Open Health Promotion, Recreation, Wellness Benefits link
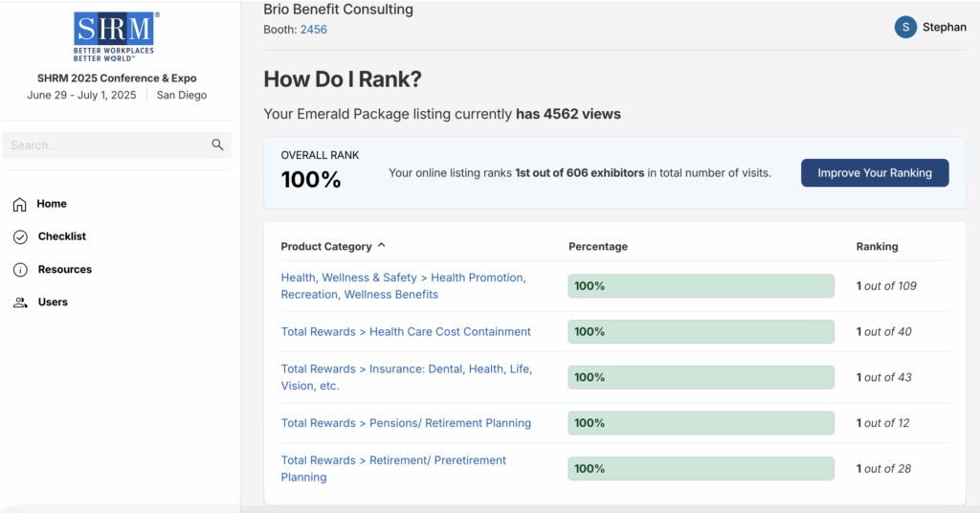The image size is (980, 513). point(403,286)
